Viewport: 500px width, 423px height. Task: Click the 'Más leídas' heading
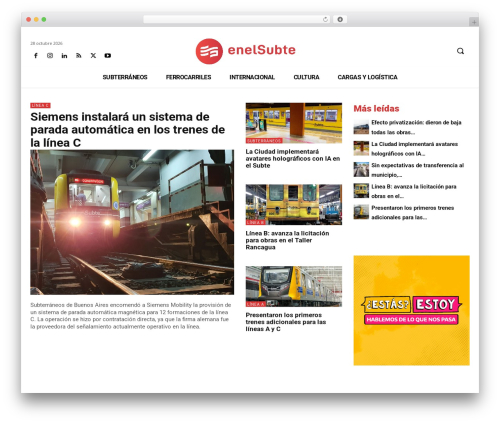pyautogui.click(x=376, y=109)
